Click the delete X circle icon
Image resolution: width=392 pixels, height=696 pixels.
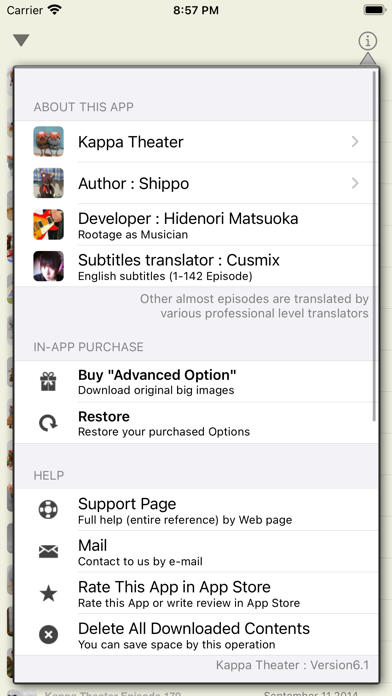[x=48, y=635]
